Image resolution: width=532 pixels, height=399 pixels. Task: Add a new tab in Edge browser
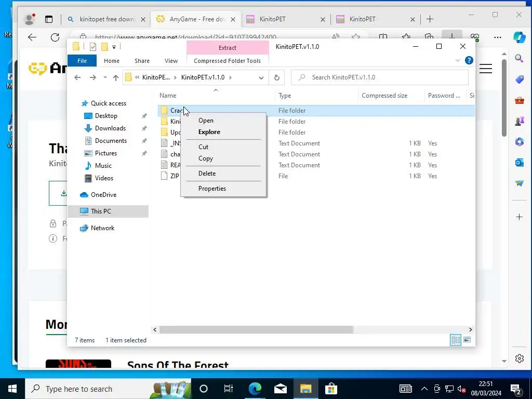pyautogui.click(x=430, y=19)
